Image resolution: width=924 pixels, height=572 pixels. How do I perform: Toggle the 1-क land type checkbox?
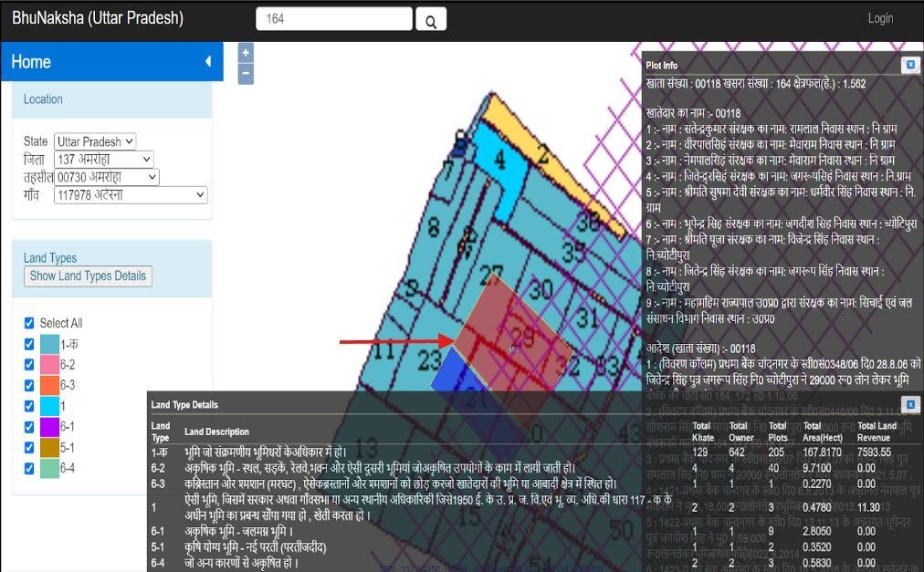tap(29, 344)
